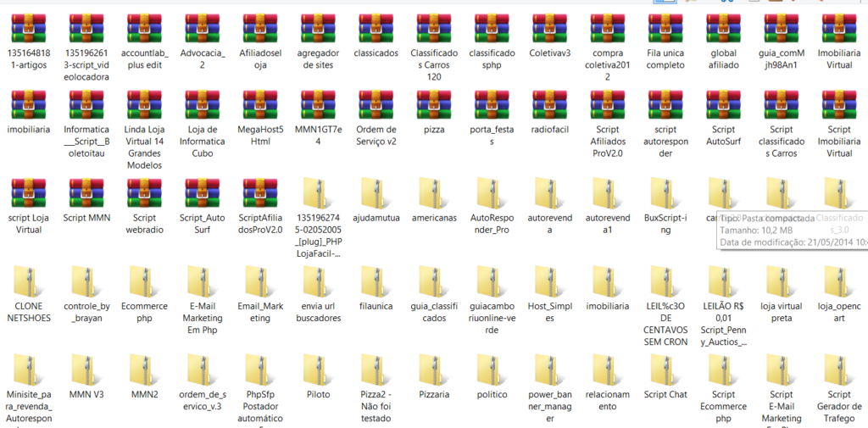
Task: Click the porta_festas RAR icon
Action: point(492,104)
